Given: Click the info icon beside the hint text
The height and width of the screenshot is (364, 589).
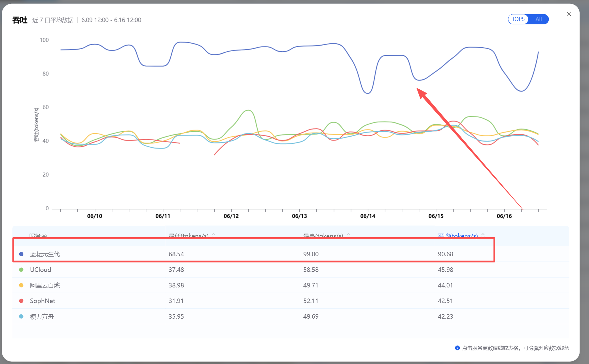Looking at the screenshot, I should point(457,348).
